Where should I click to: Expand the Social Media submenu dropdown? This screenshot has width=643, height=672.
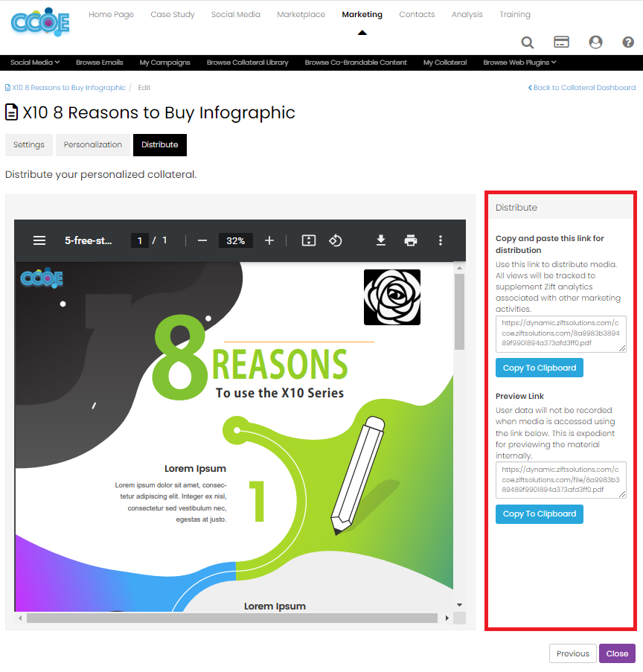tap(35, 63)
